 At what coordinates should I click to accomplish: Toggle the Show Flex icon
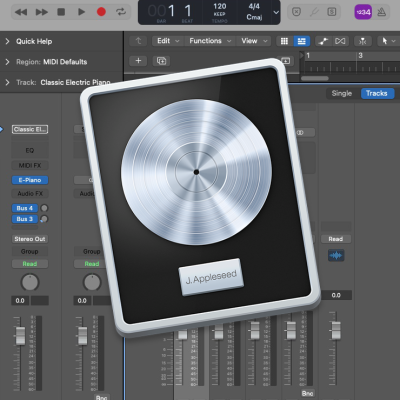(340, 41)
